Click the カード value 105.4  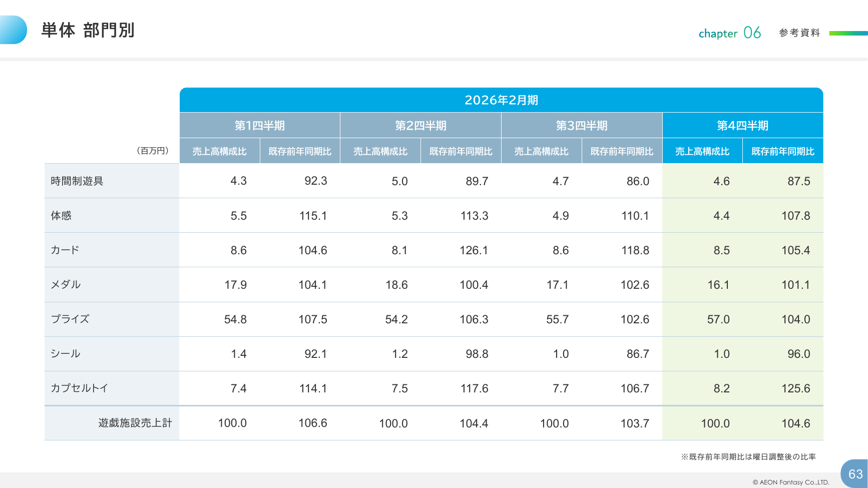pyautogui.click(x=796, y=250)
